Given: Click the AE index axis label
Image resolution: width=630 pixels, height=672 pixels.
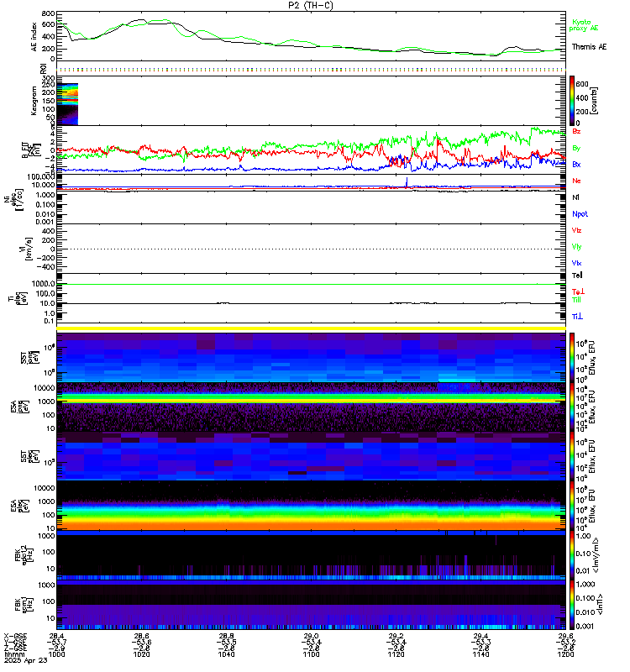Looking at the screenshot, I should tap(34, 37).
